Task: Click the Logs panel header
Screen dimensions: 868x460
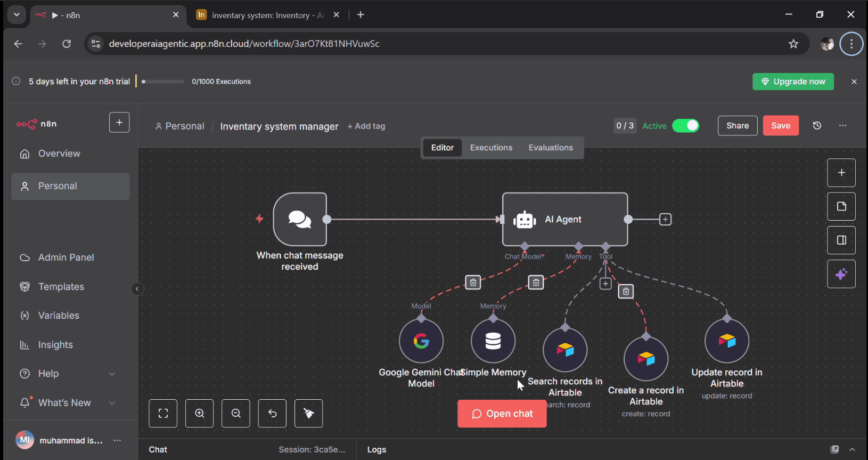Action: (376, 449)
